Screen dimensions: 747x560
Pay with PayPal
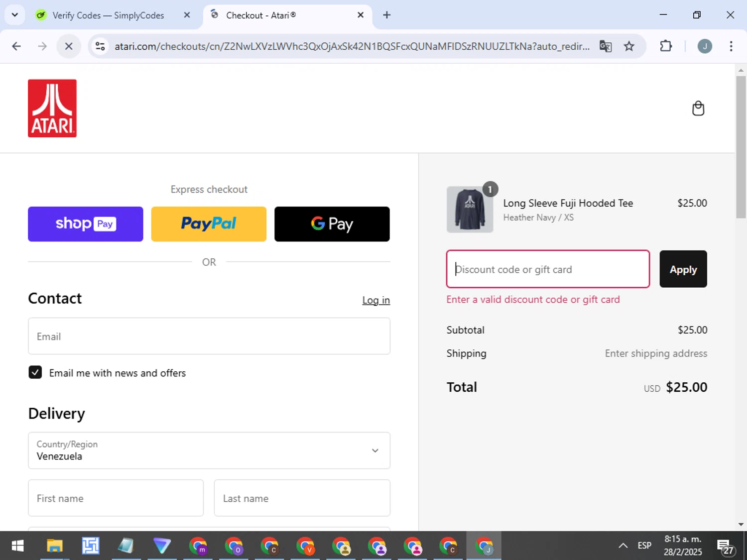pos(209,224)
